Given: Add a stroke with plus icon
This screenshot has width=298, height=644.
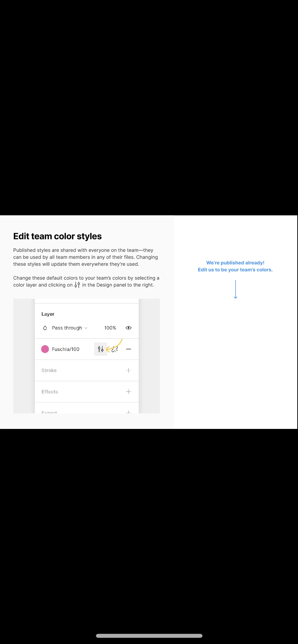Looking at the screenshot, I should pos(129,370).
